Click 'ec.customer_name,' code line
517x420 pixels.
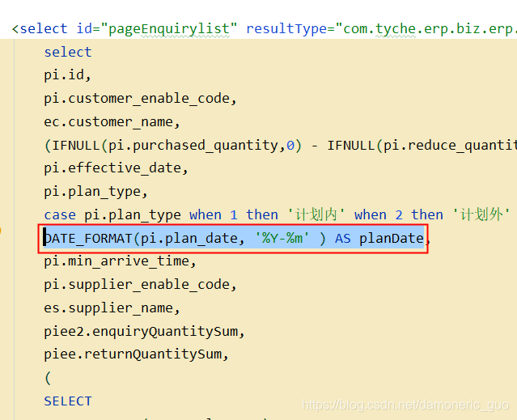click(112, 122)
